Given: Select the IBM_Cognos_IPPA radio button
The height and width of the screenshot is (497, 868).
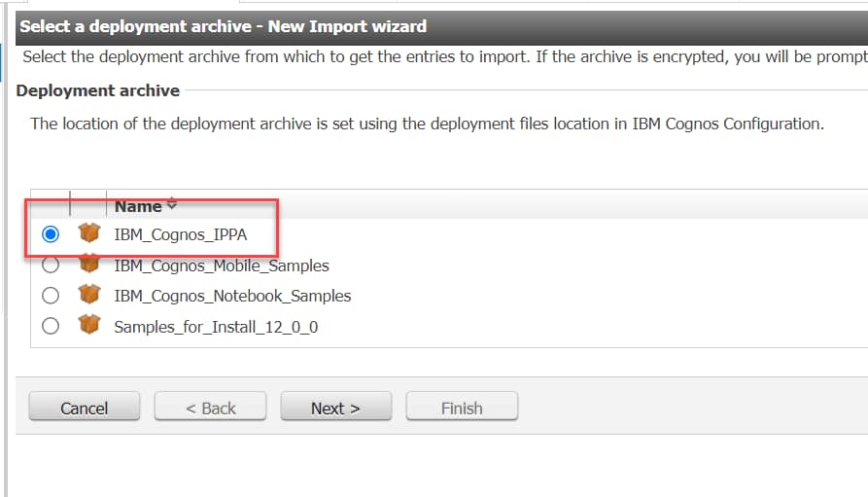Looking at the screenshot, I should 51,234.
